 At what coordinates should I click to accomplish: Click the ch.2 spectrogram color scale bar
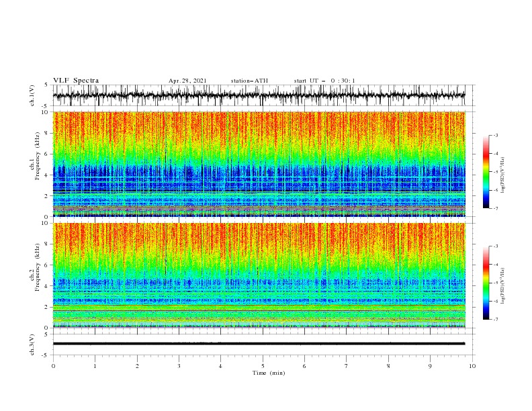click(x=486, y=283)
